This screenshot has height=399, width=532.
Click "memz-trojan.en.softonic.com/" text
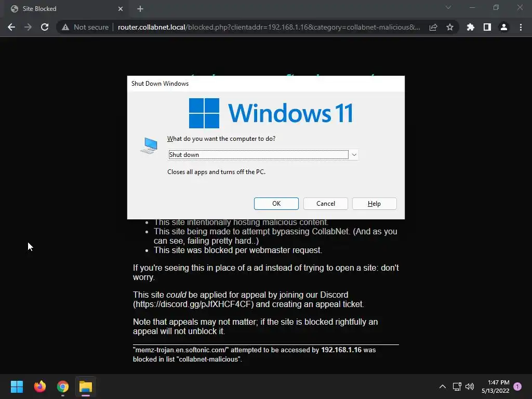pyautogui.click(x=181, y=350)
